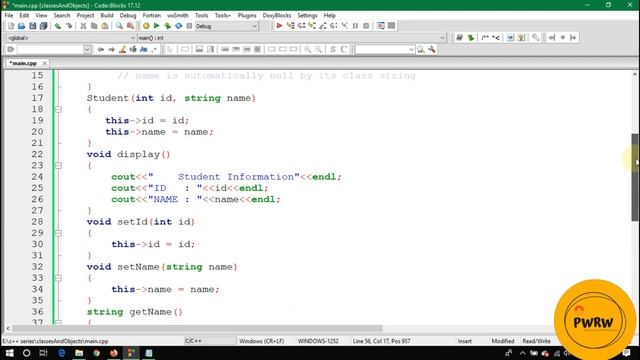Undo the last edit

click(58, 26)
